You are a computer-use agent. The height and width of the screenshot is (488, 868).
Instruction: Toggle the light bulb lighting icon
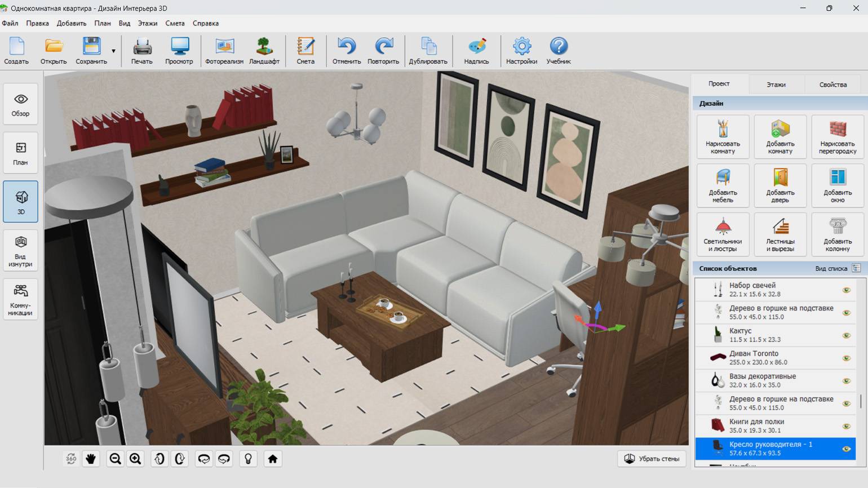tap(248, 459)
